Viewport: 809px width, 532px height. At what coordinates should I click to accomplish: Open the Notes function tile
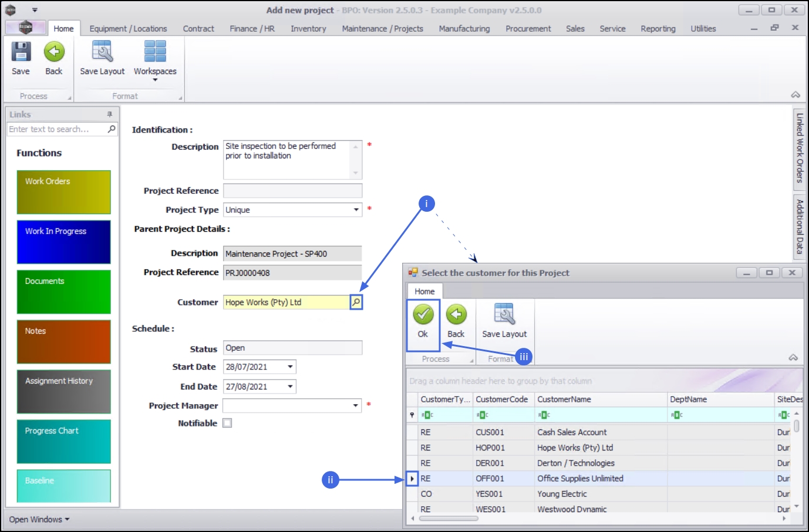(x=63, y=341)
